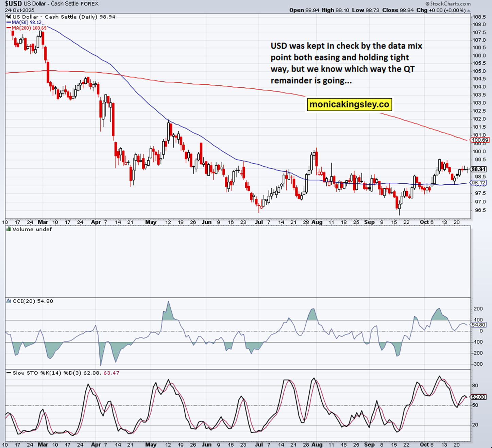This screenshot has height=448, width=492.
Task: Click the USD annotation text block
Action: [x=346, y=63]
